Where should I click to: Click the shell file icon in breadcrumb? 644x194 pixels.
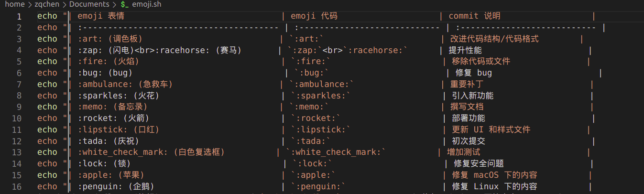coord(124,4)
